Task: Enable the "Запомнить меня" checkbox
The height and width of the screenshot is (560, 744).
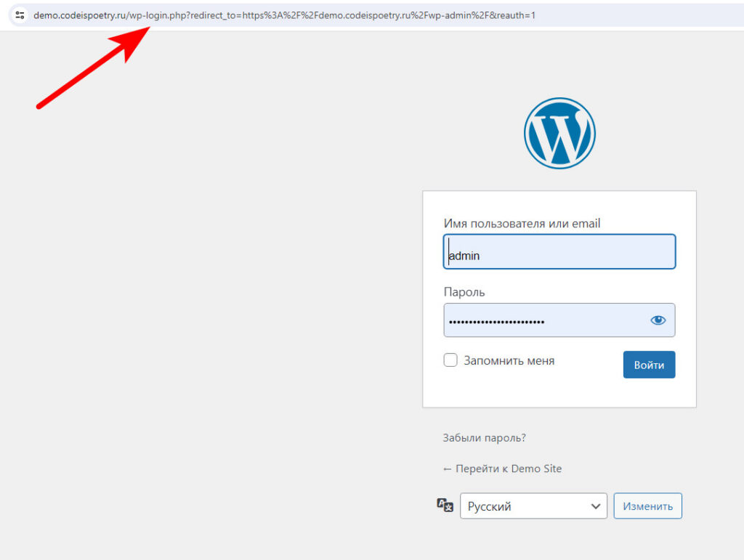Action: [450, 360]
